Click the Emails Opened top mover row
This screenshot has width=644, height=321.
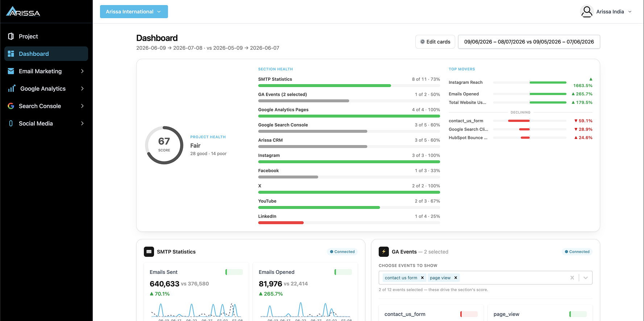pos(520,94)
